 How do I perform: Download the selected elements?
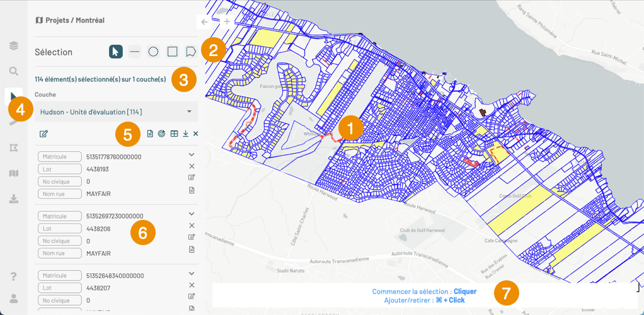coord(185,134)
